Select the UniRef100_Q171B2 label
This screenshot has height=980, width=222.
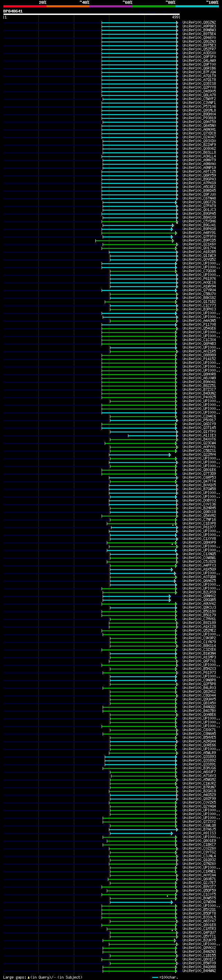pos(199,302)
